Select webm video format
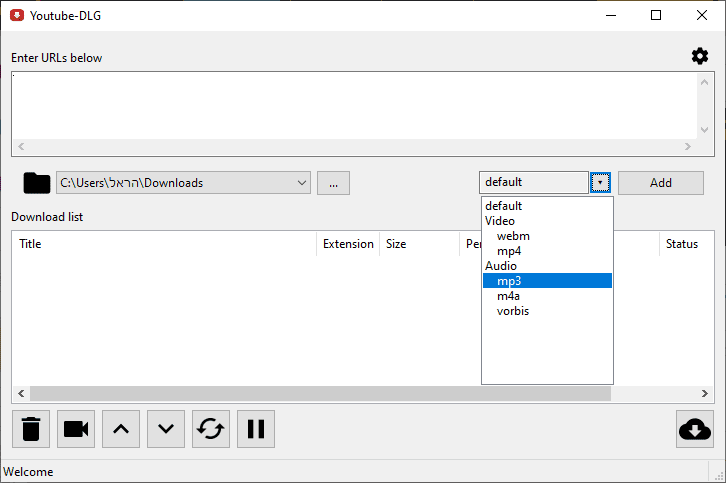Screen dimensions: 726x483 point(547,236)
